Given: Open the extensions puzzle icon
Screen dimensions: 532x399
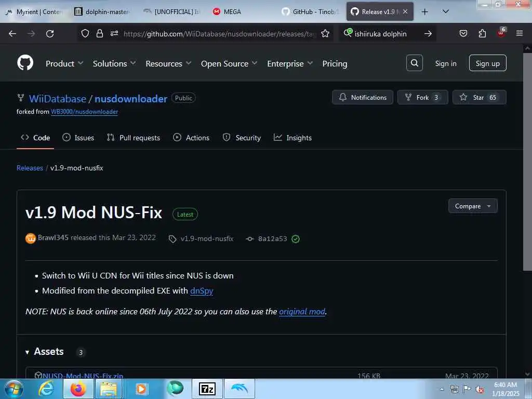Looking at the screenshot, I should pos(482,33).
